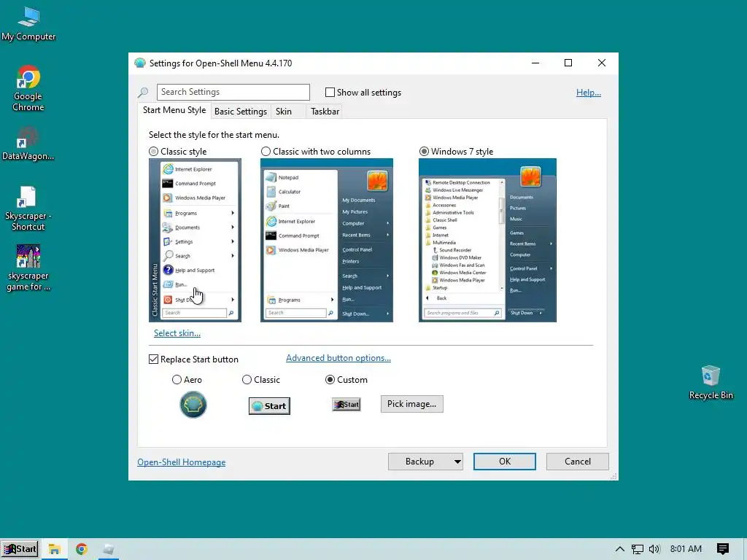
Task: Open the Help... link
Action: click(589, 93)
